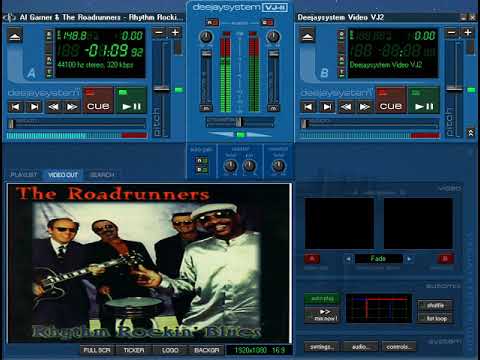Click the channel A volume fader handle
Screen dimensions: 480x360
[x=206, y=54]
